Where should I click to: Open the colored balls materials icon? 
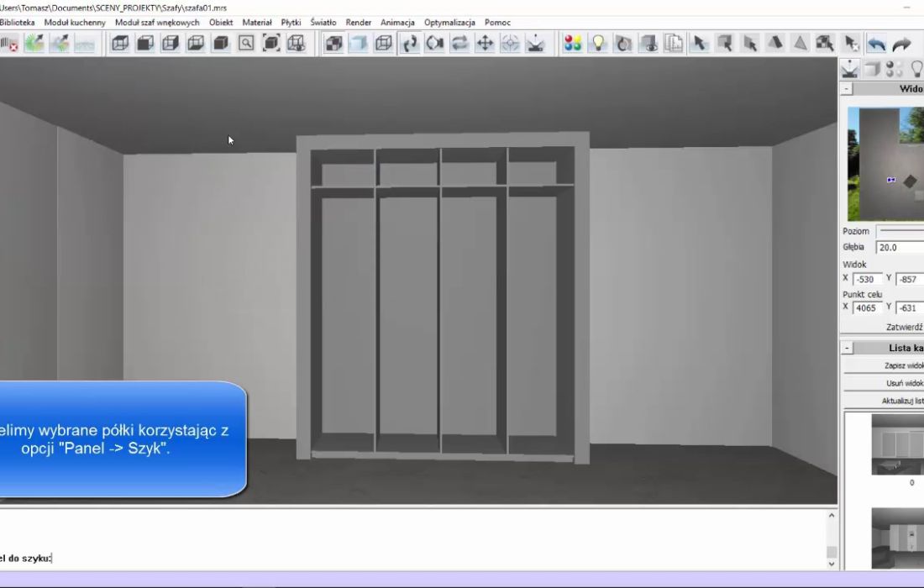(573, 44)
